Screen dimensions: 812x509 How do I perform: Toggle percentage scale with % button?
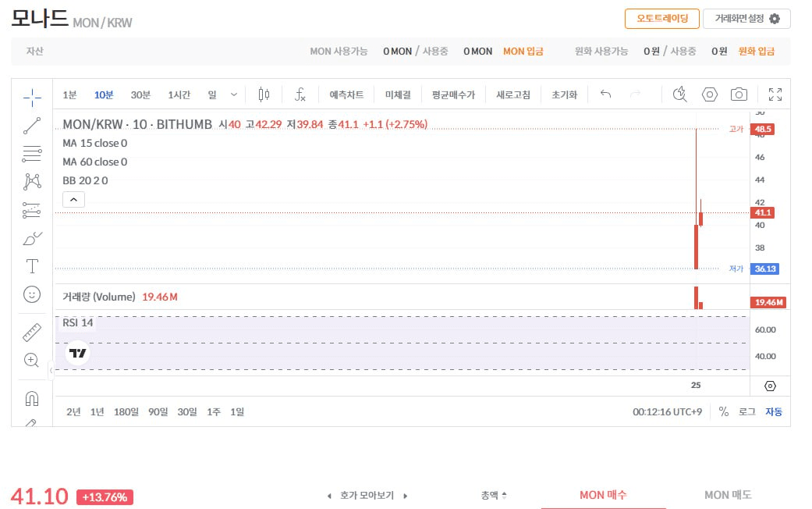point(722,412)
